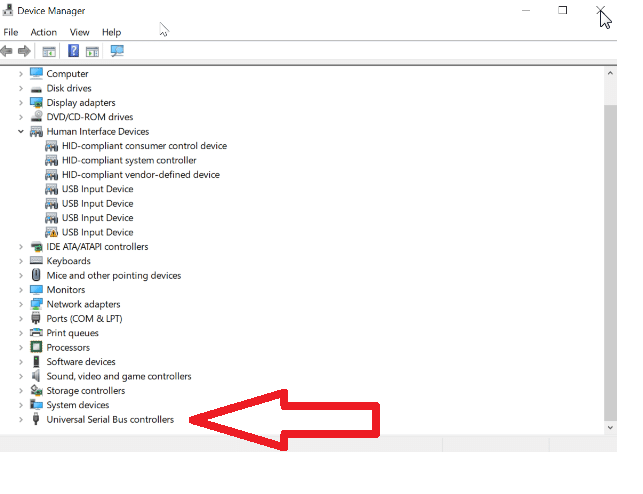Screen dimensions: 643x494
Task: Click the Network adapters icon
Action: pos(37,304)
